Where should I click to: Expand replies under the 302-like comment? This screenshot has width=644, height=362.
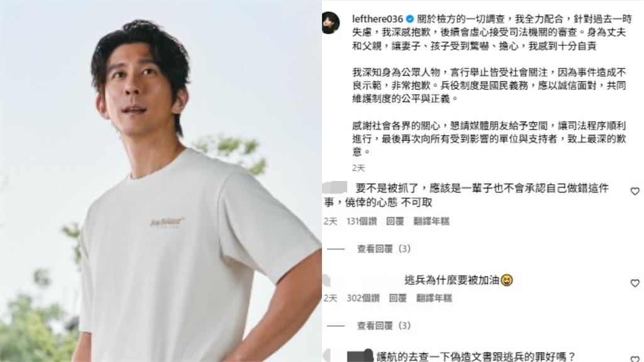click(x=384, y=326)
